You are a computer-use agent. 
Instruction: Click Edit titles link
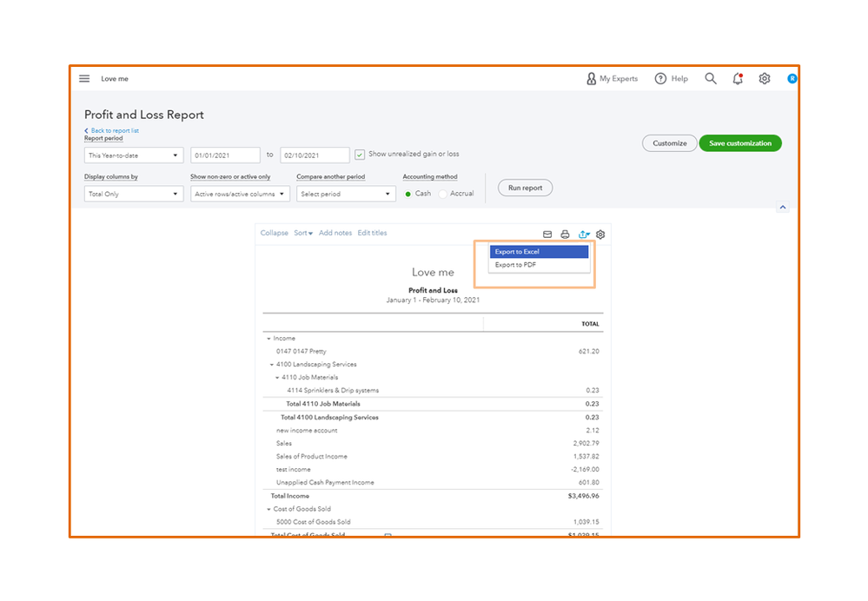click(x=372, y=233)
